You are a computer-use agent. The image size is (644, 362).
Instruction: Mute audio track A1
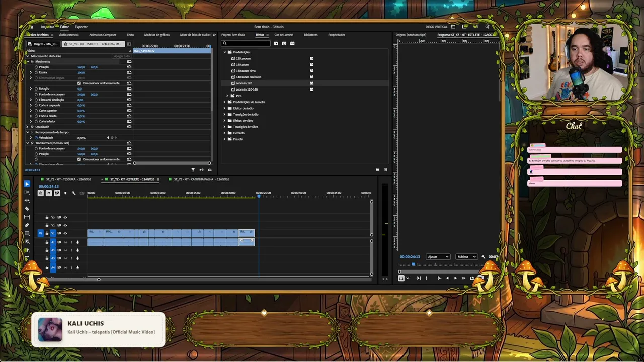(65, 242)
